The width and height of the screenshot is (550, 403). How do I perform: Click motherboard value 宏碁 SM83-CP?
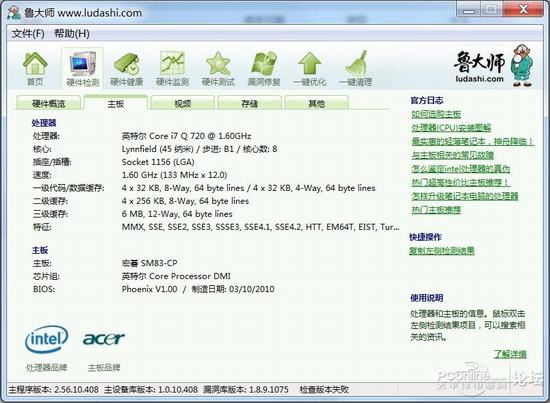pyautogui.click(x=149, y=263)
